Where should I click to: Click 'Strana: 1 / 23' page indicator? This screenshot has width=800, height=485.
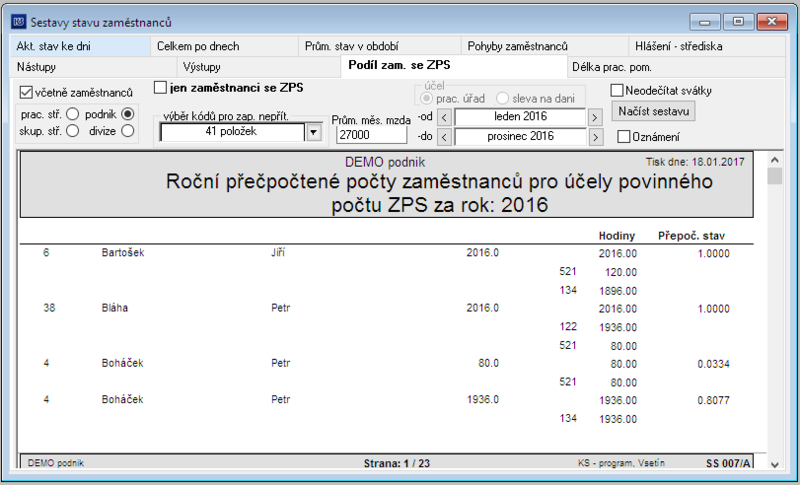point(396,464)
